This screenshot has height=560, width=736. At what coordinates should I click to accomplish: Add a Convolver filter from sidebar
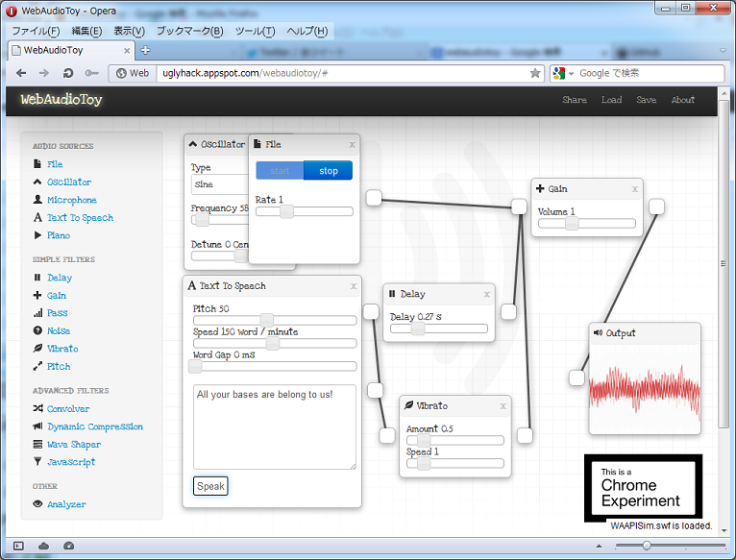click(x=68, y=408)
